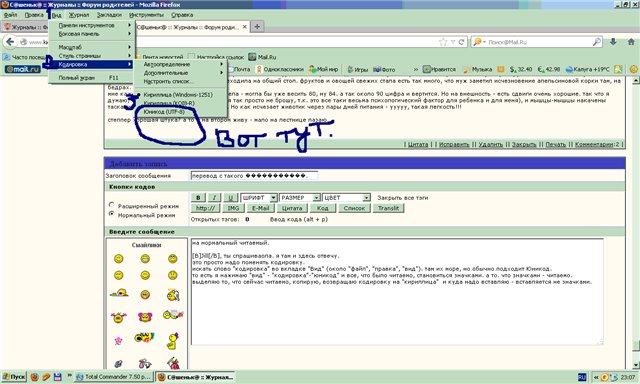Open the Закладки menu
Viewport: 640px width, 384px height.
109,15
